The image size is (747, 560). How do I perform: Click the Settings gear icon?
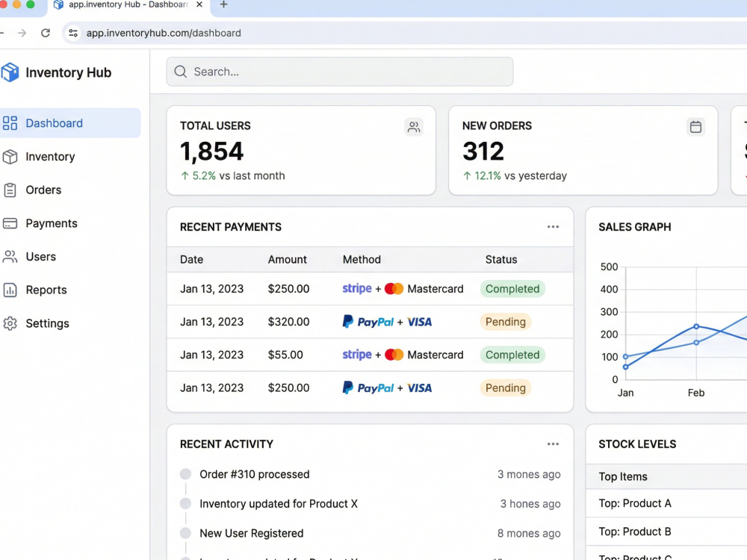point(10,323)
